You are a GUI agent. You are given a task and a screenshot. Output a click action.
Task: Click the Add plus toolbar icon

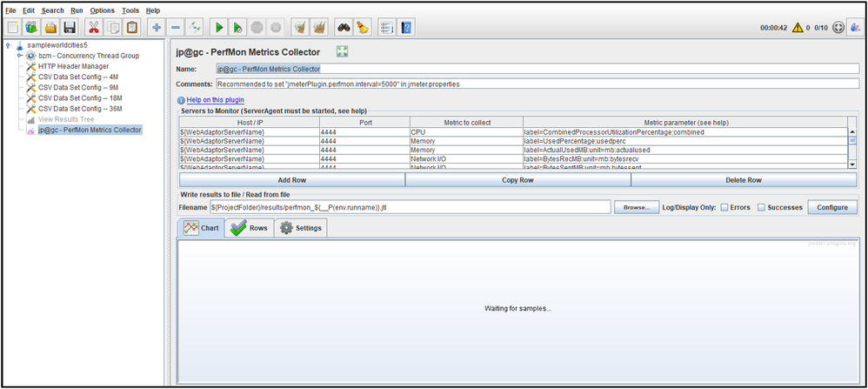[157, 27]
